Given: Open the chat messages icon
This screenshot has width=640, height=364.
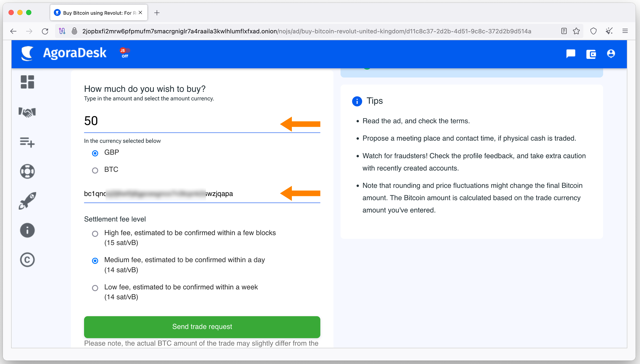Looking at the screenshot, I should [x=571, y=54].
